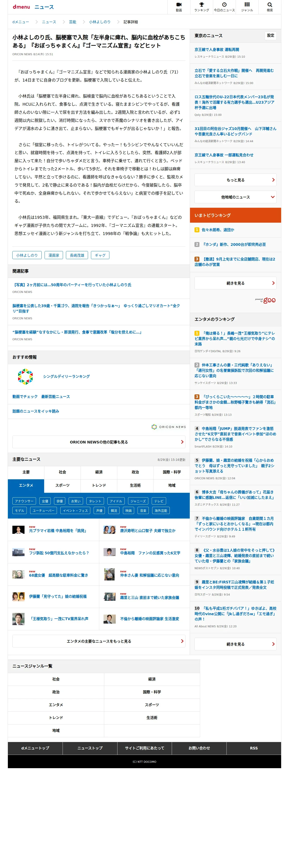
Task: Open 『ホンダ』新作 ranking item
Action: click(233, 244)
